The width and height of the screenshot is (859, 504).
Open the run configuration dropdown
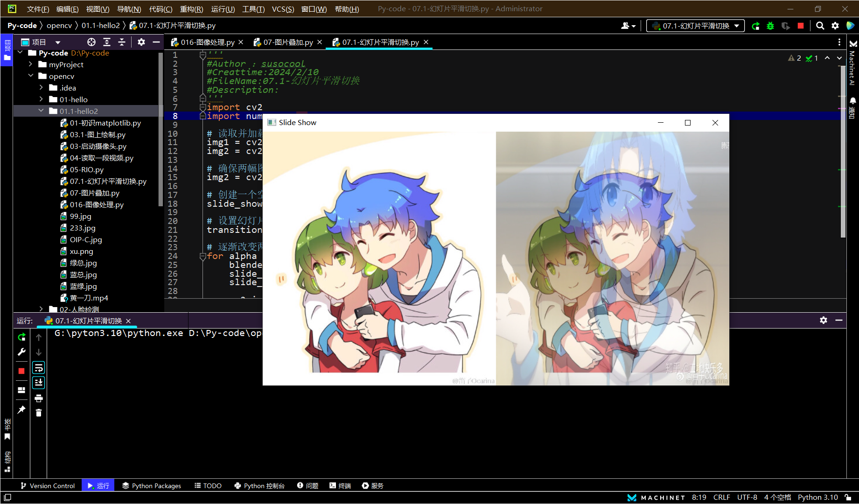click(x=695, y=26)
